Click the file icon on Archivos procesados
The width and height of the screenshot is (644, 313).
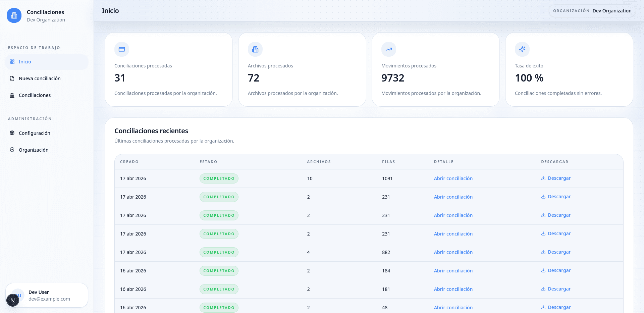coord(255,49)
